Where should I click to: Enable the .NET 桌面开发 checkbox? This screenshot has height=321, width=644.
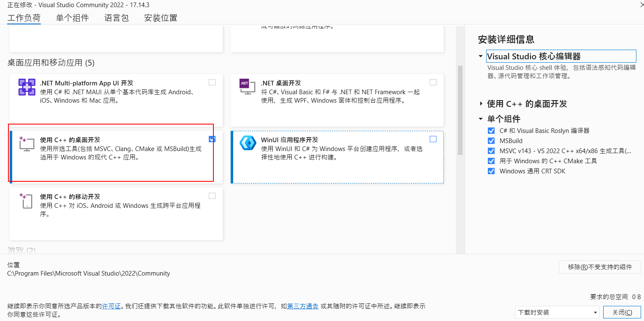433,82
